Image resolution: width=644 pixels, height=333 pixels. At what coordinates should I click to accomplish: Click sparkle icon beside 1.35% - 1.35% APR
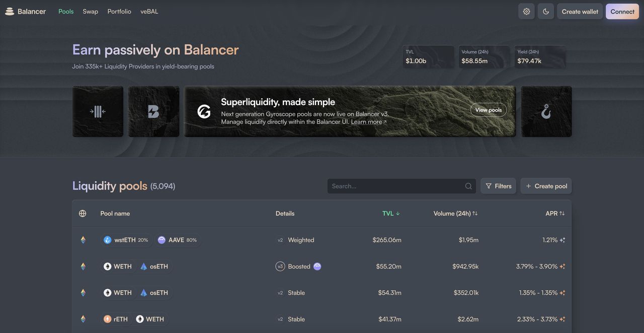tap(562, 293)
